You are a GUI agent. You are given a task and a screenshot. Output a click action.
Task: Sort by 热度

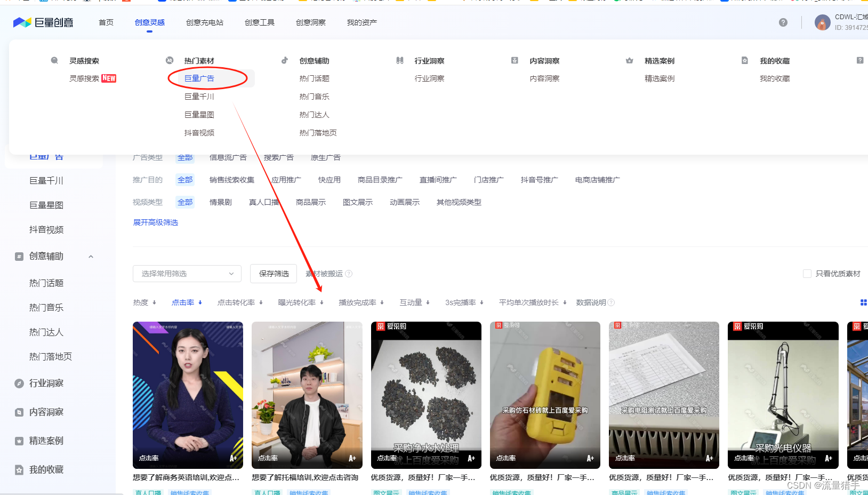click(144, 302)
